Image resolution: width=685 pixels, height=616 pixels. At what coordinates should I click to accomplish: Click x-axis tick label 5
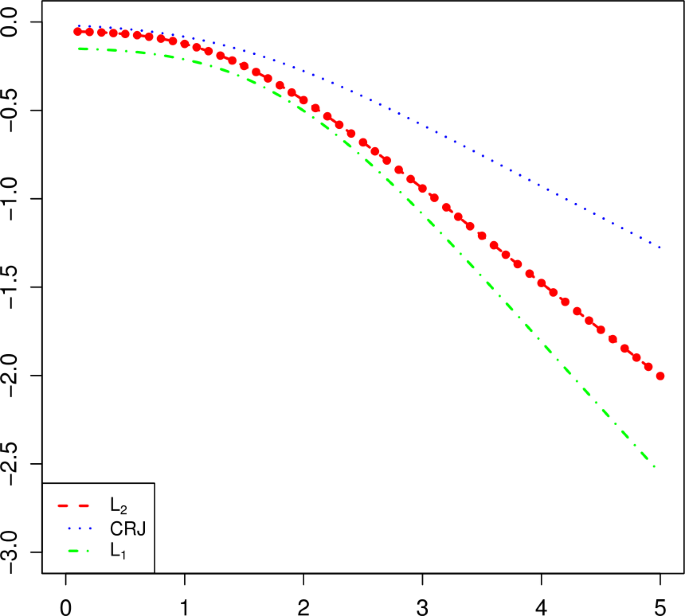660,603
